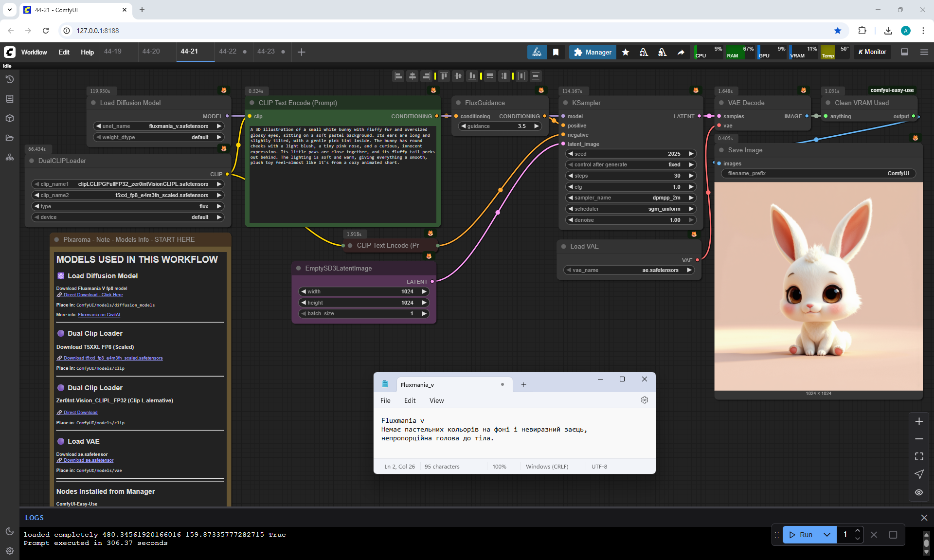Expand the Run button dropdown arrow
This screenshot has height=560, width=934.
pos(827,535)
